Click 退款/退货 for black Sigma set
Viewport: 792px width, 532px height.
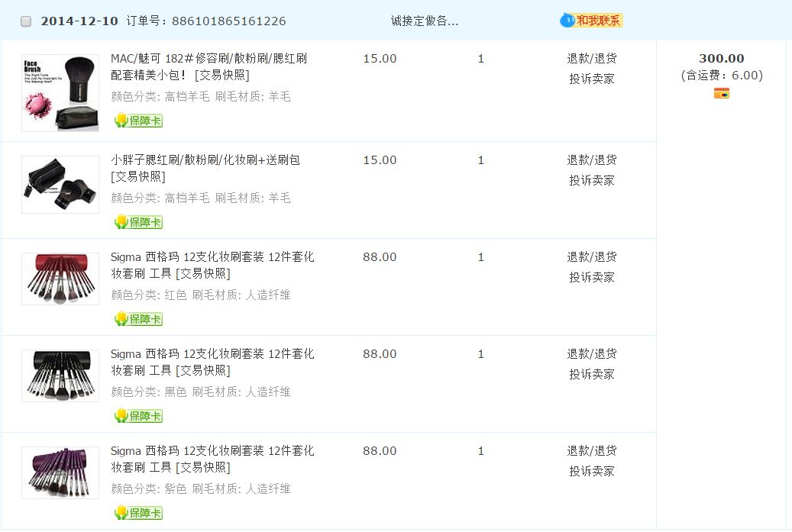(x=591, y=354)
